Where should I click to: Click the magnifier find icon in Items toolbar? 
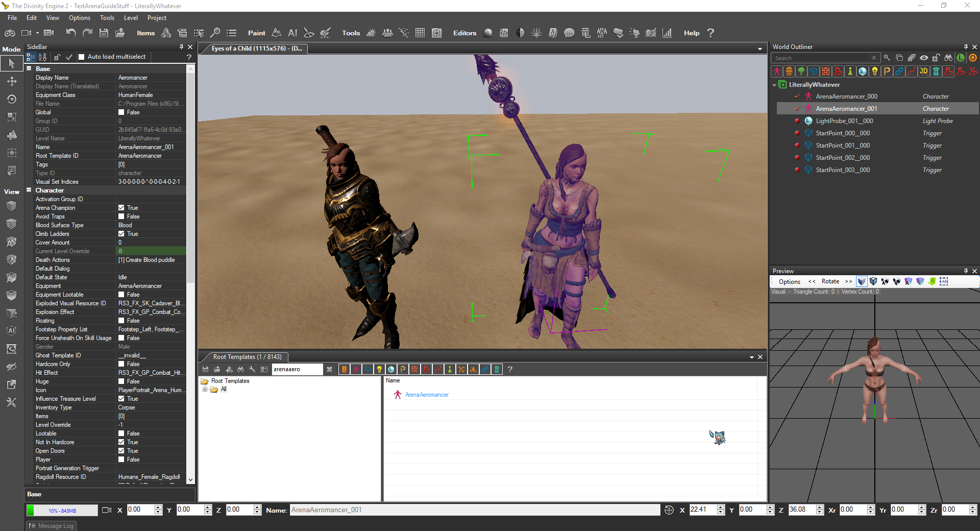coord(215,33)
